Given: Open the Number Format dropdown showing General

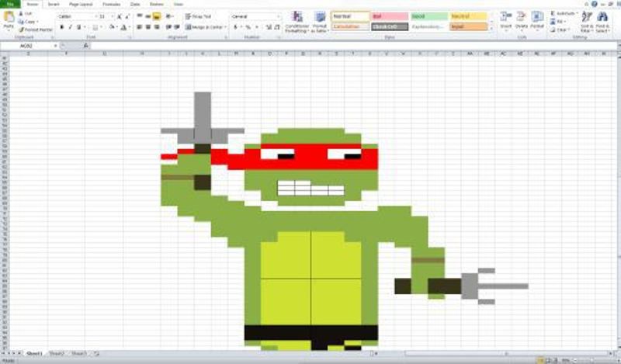Looking at the screenshot, I should (x=279, y=16).
